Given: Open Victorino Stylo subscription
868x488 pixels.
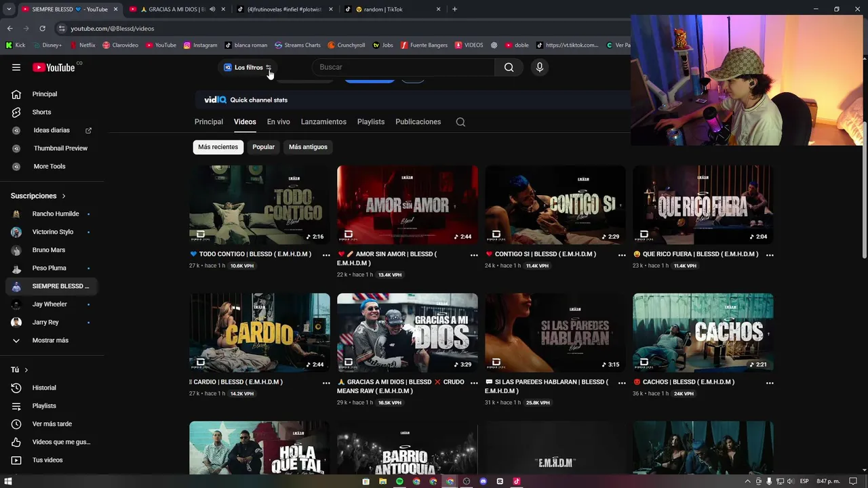Looking at the screenshot, I should pyautogui.click(x=52, y=232).
